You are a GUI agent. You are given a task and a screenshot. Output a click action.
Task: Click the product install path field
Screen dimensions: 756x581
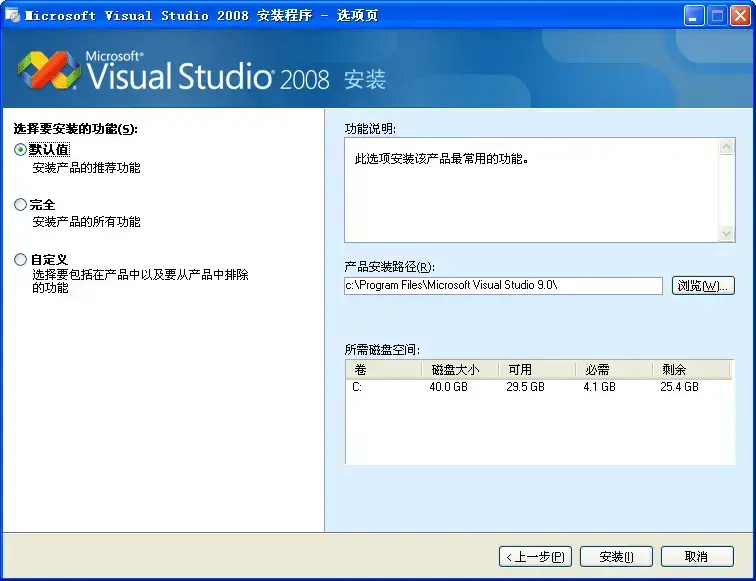[x=503, y=285]
